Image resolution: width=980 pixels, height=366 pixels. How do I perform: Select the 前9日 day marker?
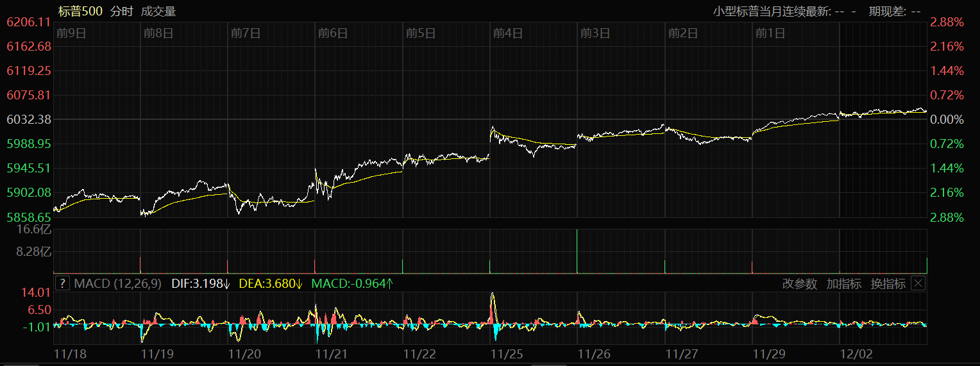(71, 33)
